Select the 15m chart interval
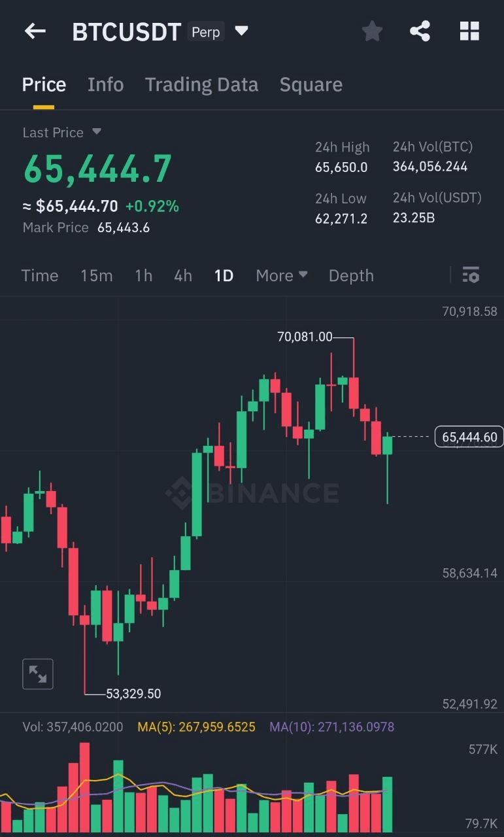Image resolution: width=504 pixels, height=837 pixels. [x=97, y=275]
